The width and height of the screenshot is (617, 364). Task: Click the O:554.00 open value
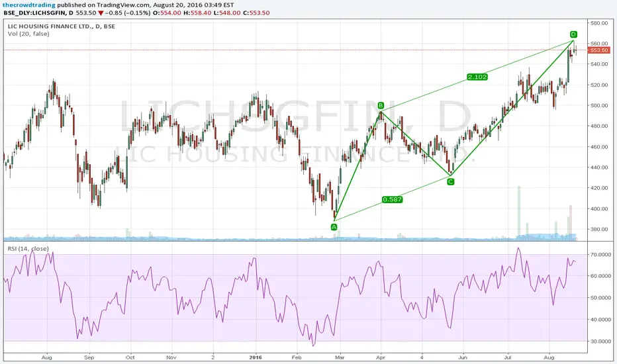(167, 13)
